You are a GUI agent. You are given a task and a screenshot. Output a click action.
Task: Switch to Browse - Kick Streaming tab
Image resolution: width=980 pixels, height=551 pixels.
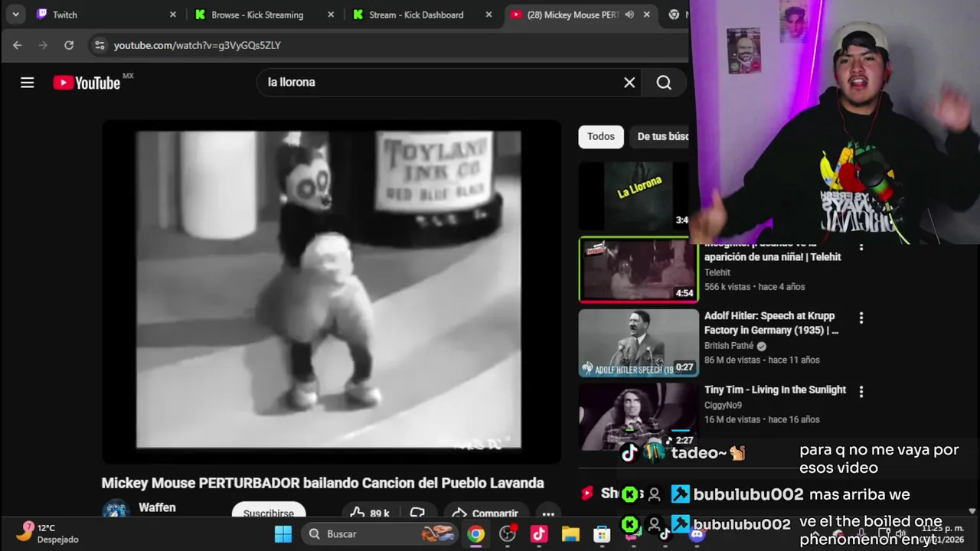tap(264, 15)
